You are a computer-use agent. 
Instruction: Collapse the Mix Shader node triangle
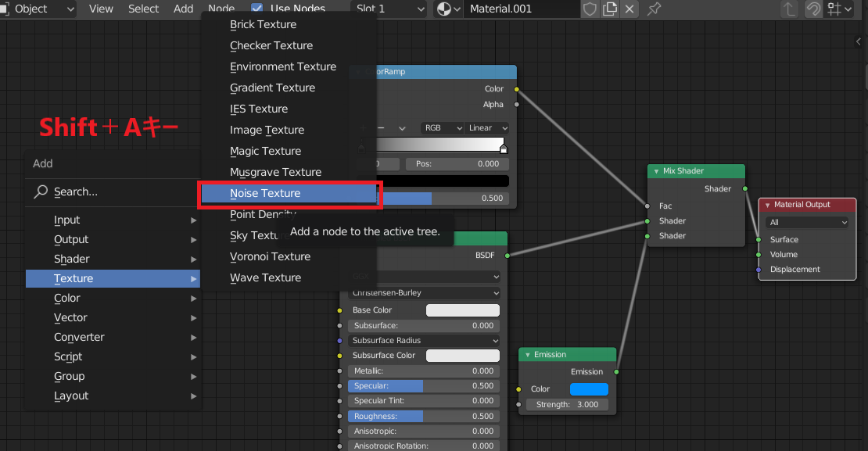point(657,171)
